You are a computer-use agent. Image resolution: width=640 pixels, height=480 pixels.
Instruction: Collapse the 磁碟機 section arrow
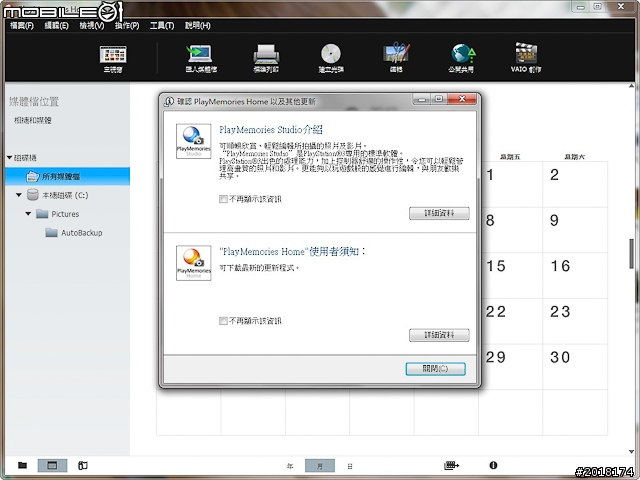click(x=9, y=158)
